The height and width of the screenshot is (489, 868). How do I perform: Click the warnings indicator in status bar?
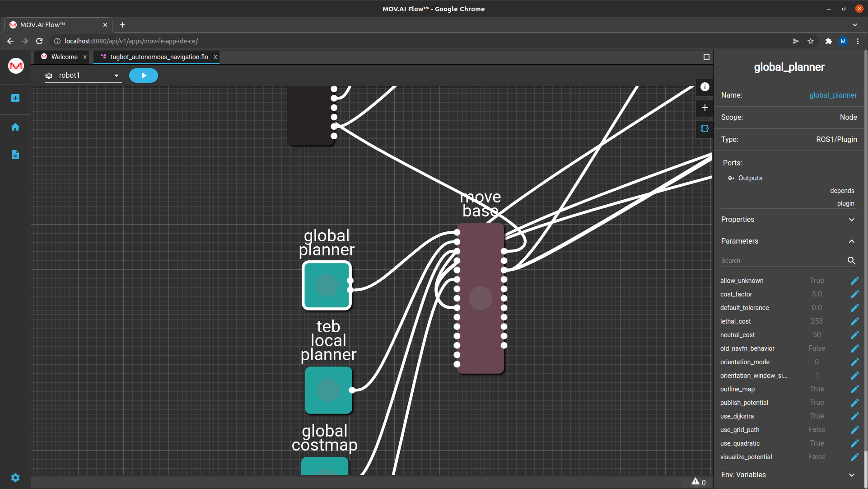(699, 482)
